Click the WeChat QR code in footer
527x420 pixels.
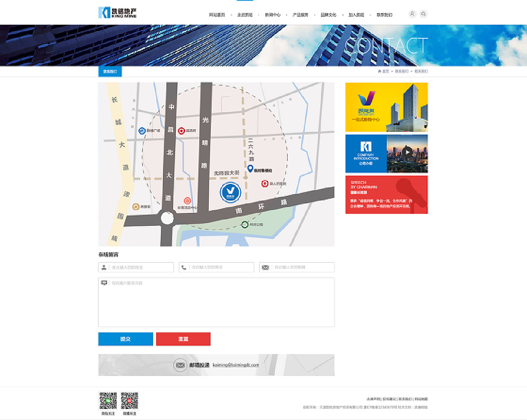tap(108, 401)
